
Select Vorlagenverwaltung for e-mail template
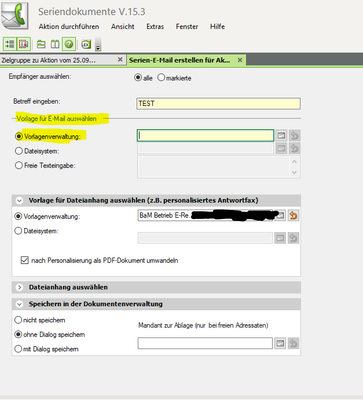19,136
